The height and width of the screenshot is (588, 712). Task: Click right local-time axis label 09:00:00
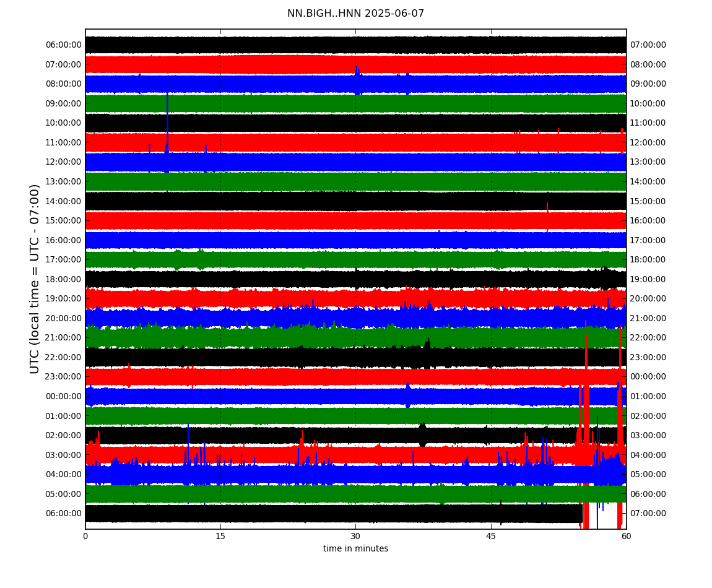(648, 84)
